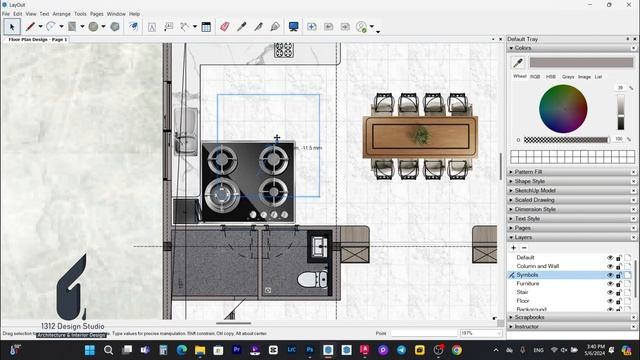Viewport: 640px width, 360px height.
Task: Hide the Floor layer
Action: 610,301
